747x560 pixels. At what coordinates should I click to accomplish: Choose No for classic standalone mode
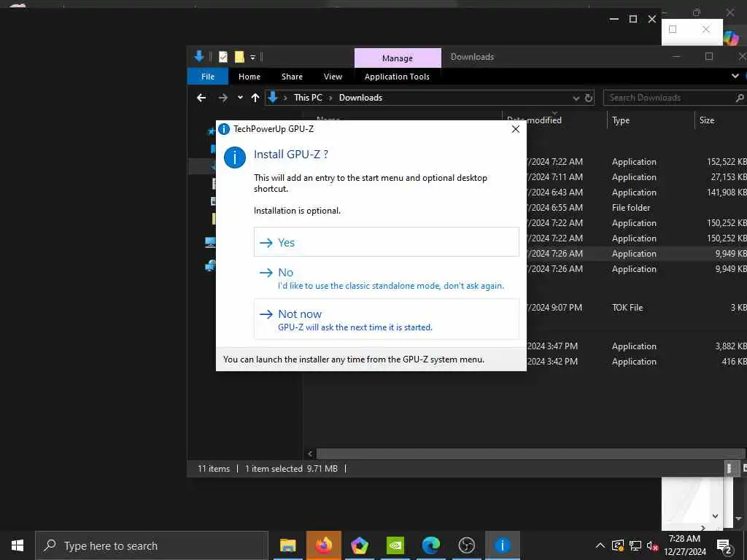tap(387, 278)
